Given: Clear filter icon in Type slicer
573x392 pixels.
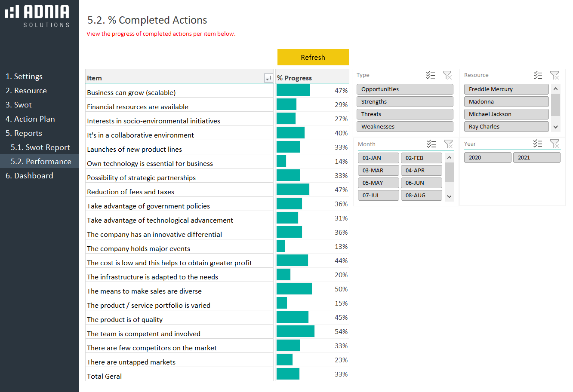Looking at the screenshot, I should tap(447, 75).
